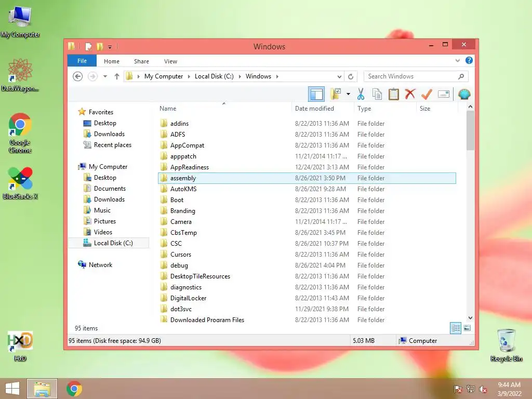Image resolution: width=532 pixels, height=399 pixels.
Task: Click the breadcrumb arrow after My Computer
Action: pyautogui.click(x=189, y=76)
